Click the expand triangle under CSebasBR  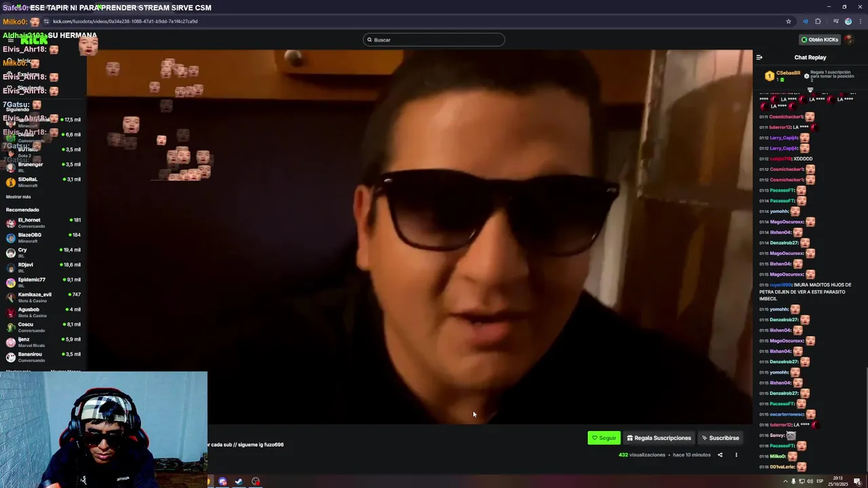coord(810,89)
